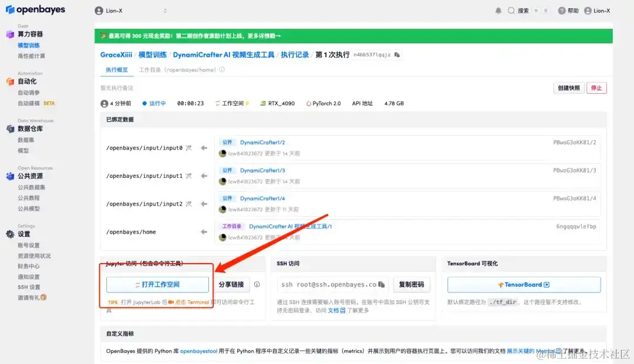This screenshot has width=634, height=364.
Task: Click the SSH command input field
Action: [x=332, y=285]
